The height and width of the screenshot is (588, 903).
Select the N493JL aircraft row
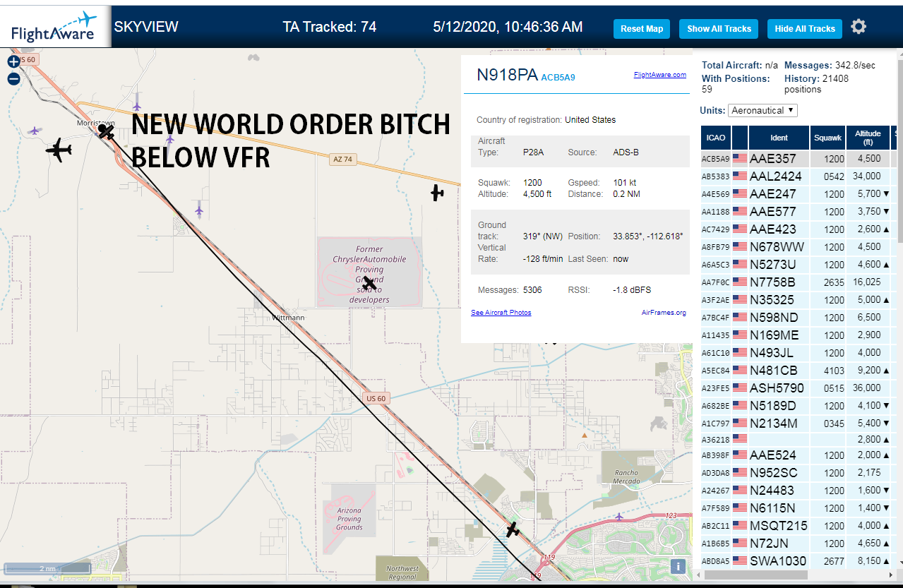799,353
